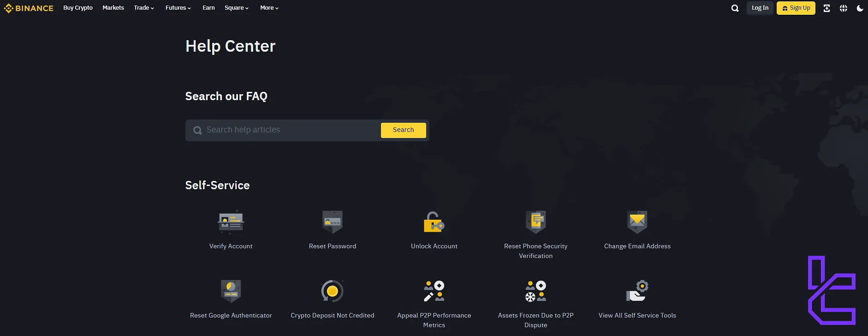Open View All Self Service Tools text link
The height and width of the screenshot is (336, 868).
click(x=637, y=315)
